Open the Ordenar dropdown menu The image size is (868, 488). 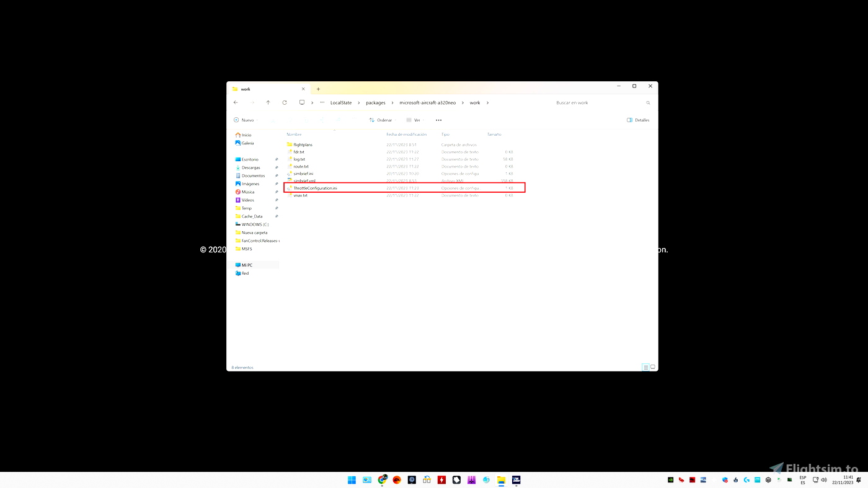click(381, 120)
